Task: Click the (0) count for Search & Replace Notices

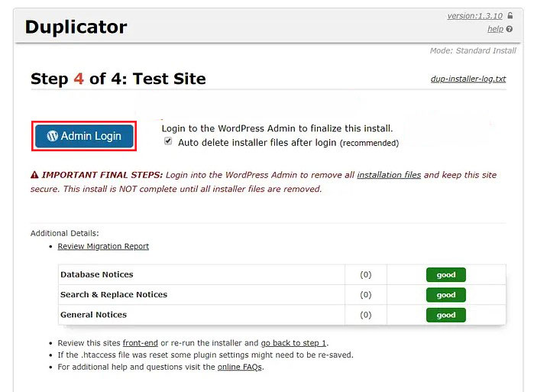Action: click(x=365, y=295)
